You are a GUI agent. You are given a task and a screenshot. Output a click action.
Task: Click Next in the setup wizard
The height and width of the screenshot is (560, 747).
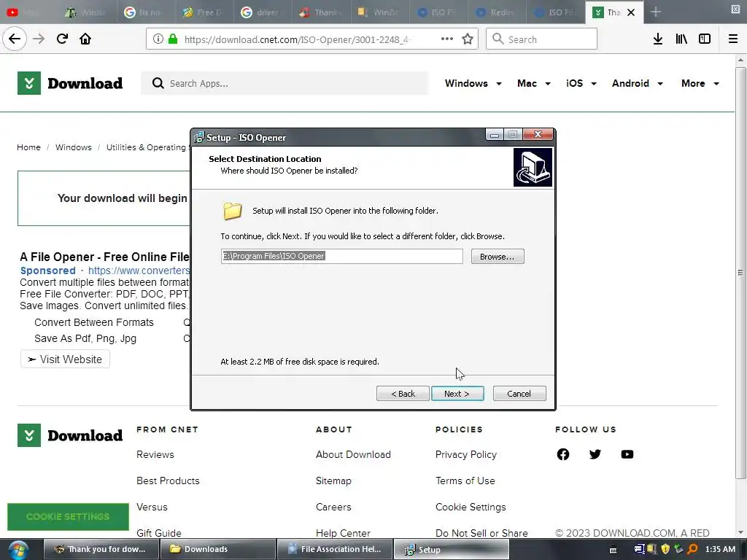[457, 393]
